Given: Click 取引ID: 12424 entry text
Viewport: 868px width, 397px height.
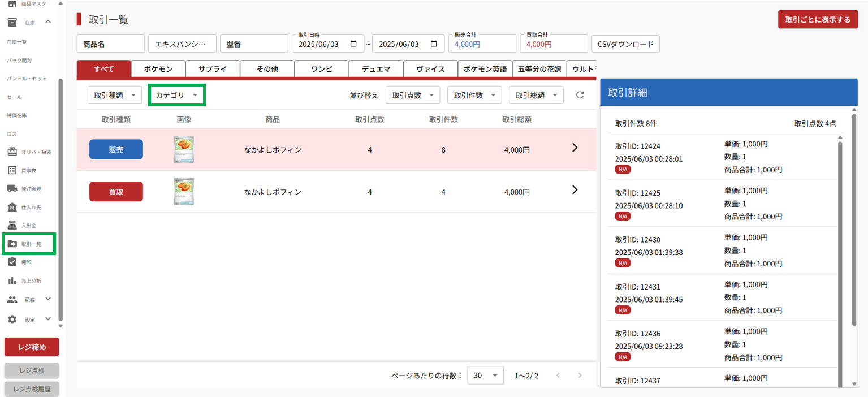Looking at the screenshot, I should pyautogui.click(x=637, y=146).
